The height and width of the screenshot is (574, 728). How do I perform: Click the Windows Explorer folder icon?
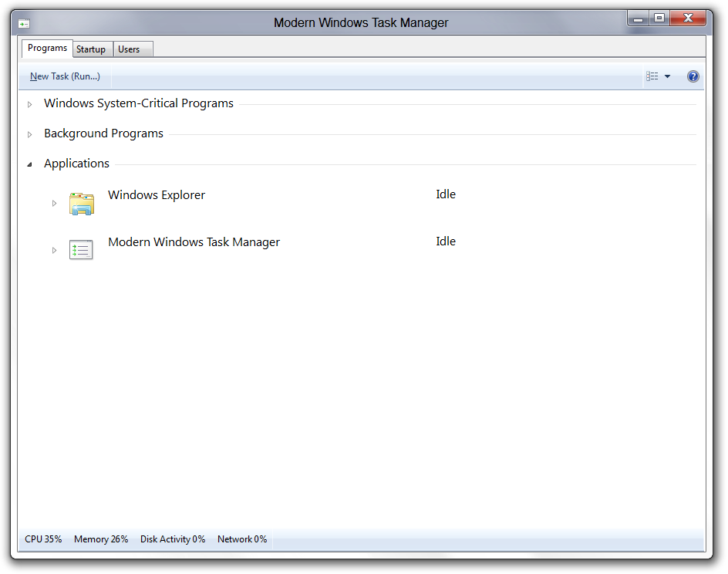[82, 204]
